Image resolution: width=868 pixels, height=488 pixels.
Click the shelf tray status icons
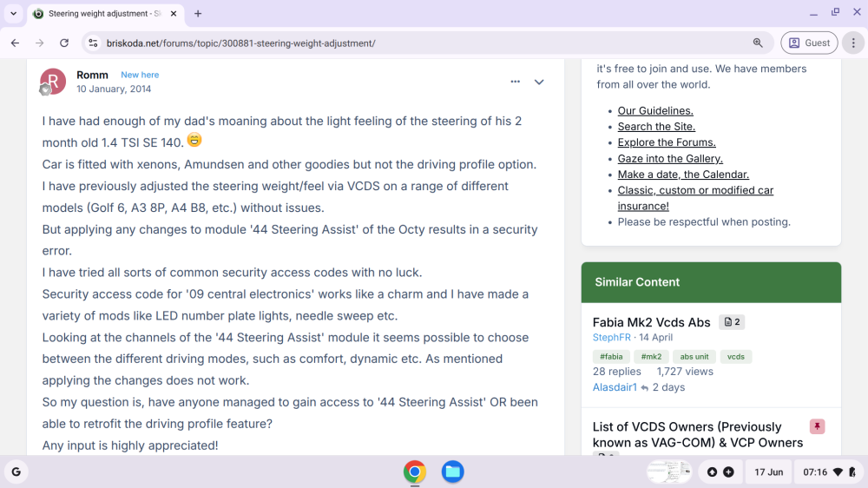(x=720, y=472)
